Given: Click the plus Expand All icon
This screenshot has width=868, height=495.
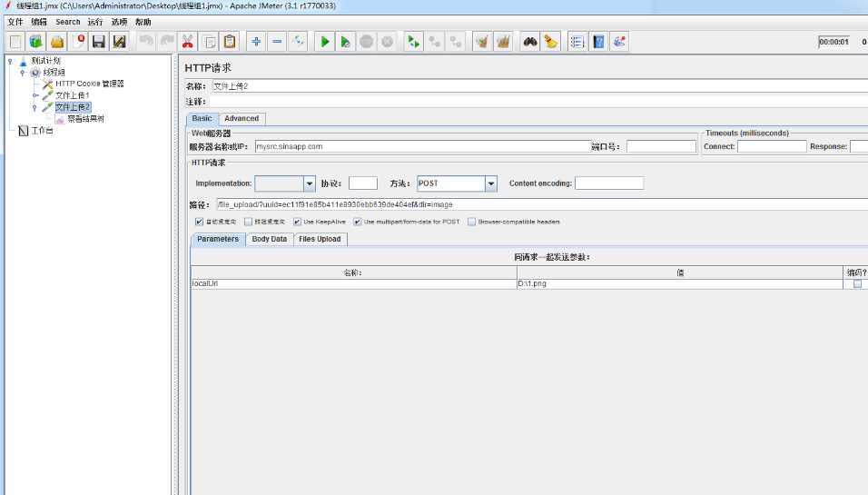Looking at the screenshot, I should (256, 42).
